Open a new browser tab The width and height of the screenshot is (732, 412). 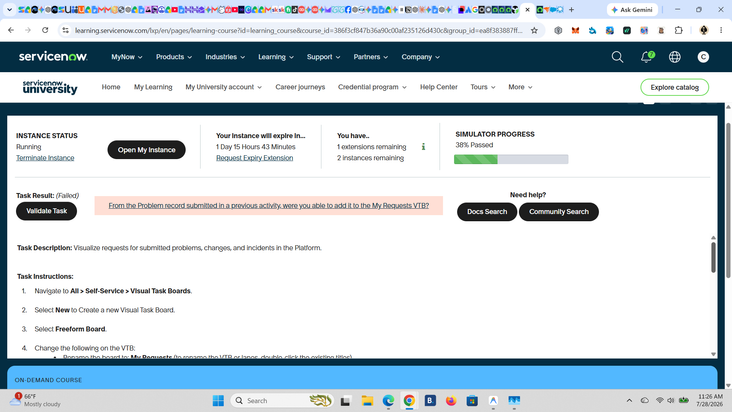(x=571, y=9)
